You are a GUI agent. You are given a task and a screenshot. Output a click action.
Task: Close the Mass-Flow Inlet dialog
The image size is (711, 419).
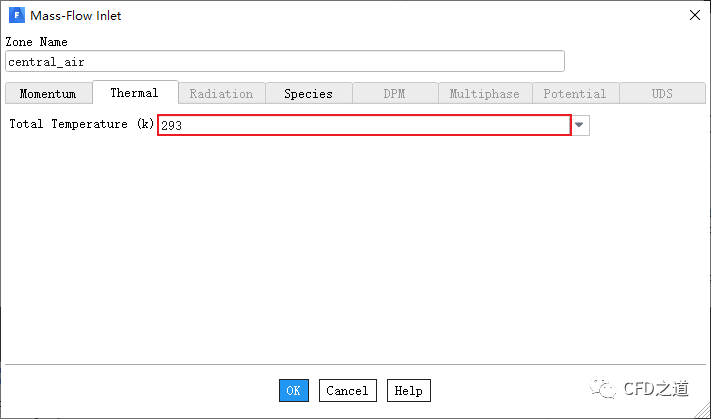694,16
